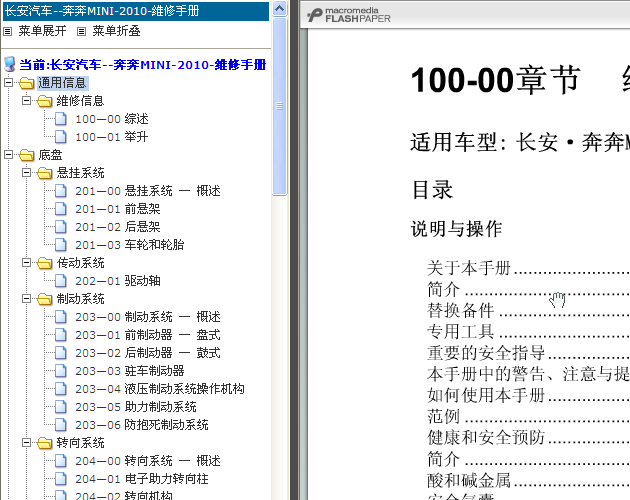The height and width of the screenshot is (500, 630).
Task: Click the folder icon of 悬挂系统
Action: (45, 173)
